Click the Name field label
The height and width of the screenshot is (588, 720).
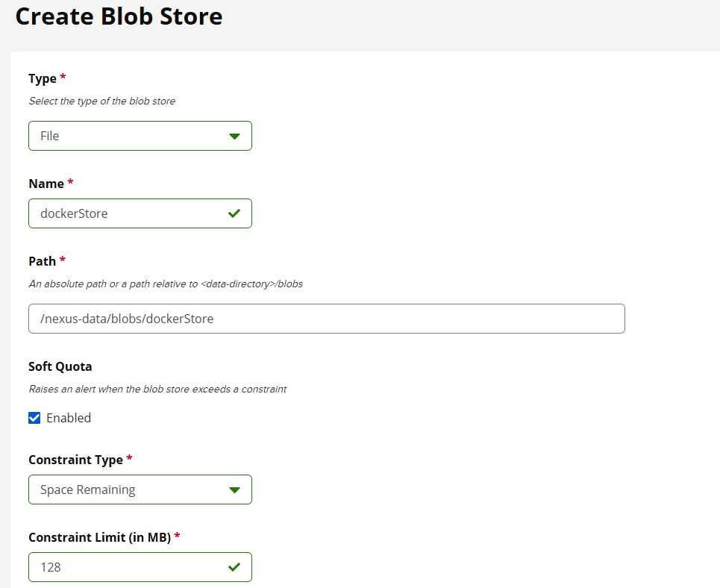[46, 184]
